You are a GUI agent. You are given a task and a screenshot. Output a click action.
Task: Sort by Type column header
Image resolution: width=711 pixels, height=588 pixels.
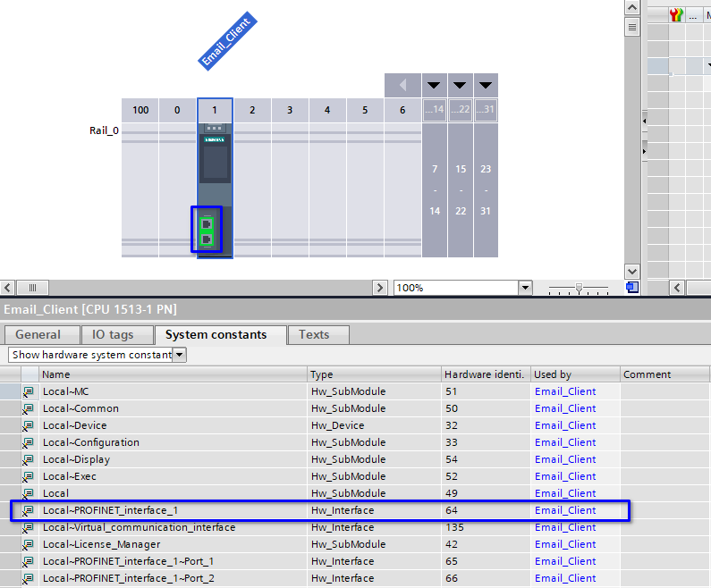click(374, 374)
